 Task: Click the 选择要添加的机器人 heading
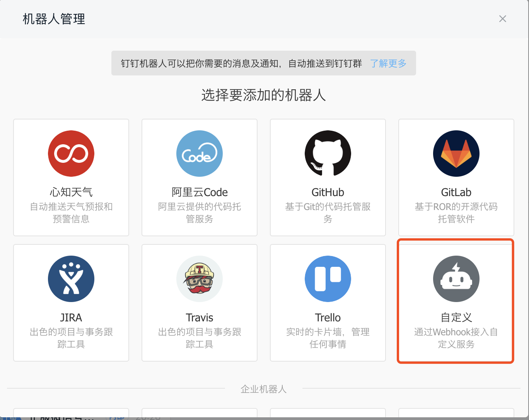pos(264,95)
